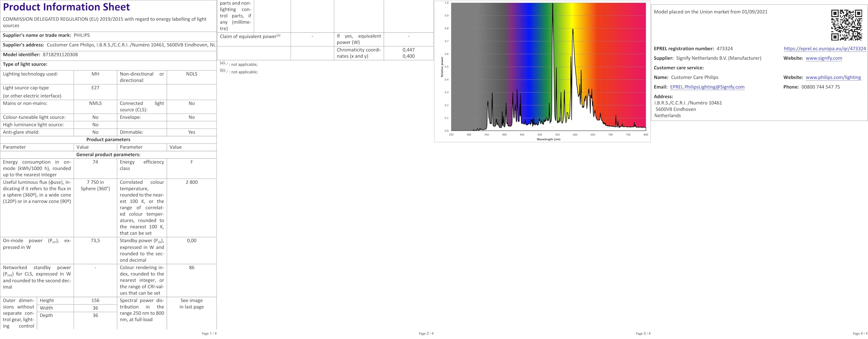Click the 'General product parameters:' header
Screen dimensions: 868x339
pyautogui.click(x=108, y=154)
